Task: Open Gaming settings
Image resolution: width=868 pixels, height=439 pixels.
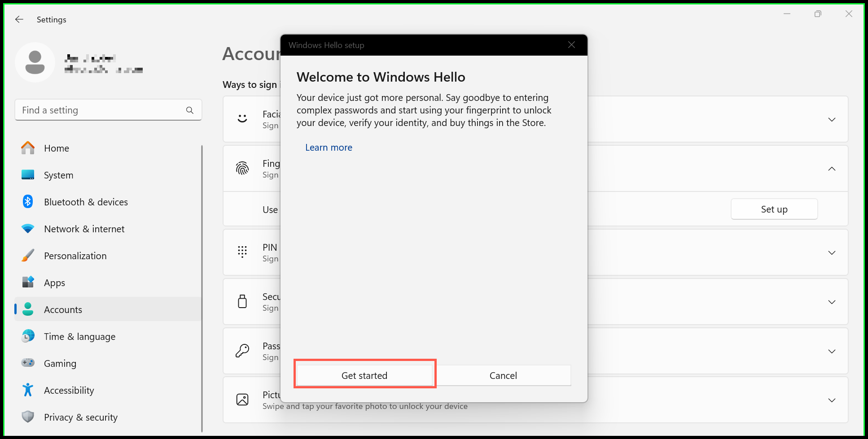Action: [x=108, y=363]
